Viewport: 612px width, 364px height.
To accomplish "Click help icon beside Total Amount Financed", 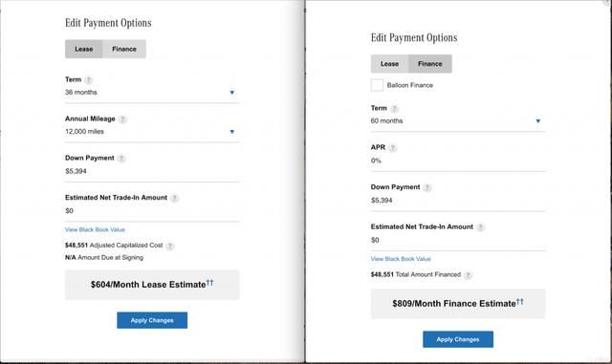I will [x=468, y=275].
